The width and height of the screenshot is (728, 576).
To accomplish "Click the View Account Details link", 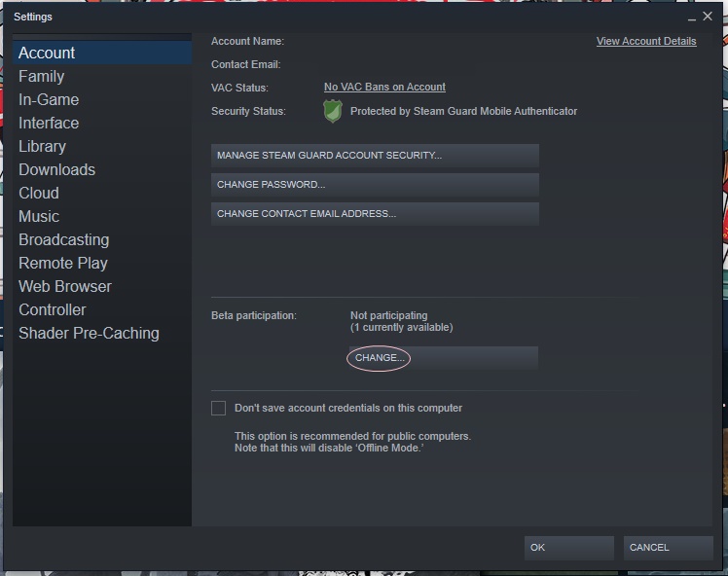I will pyautogui.click(x=646, y=41).
